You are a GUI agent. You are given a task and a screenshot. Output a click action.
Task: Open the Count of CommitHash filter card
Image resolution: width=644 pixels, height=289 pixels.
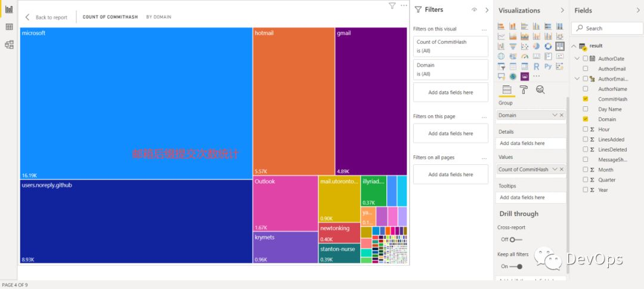(451, 47)
